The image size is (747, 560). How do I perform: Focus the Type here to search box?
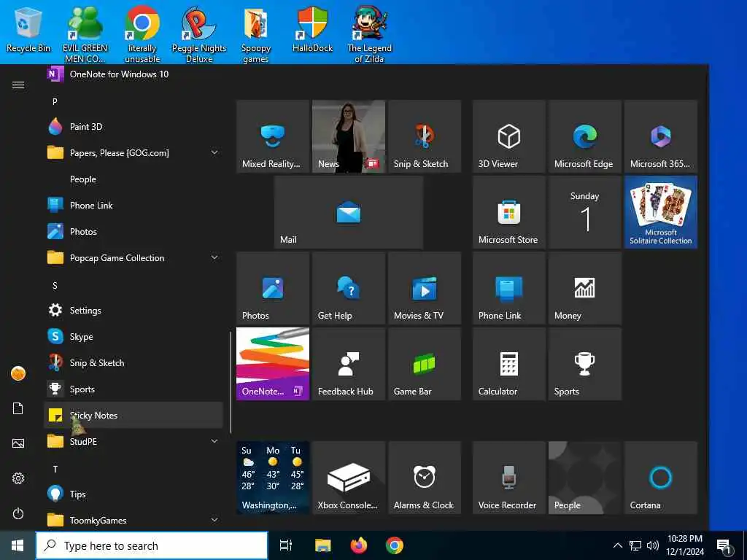point(152,545)
